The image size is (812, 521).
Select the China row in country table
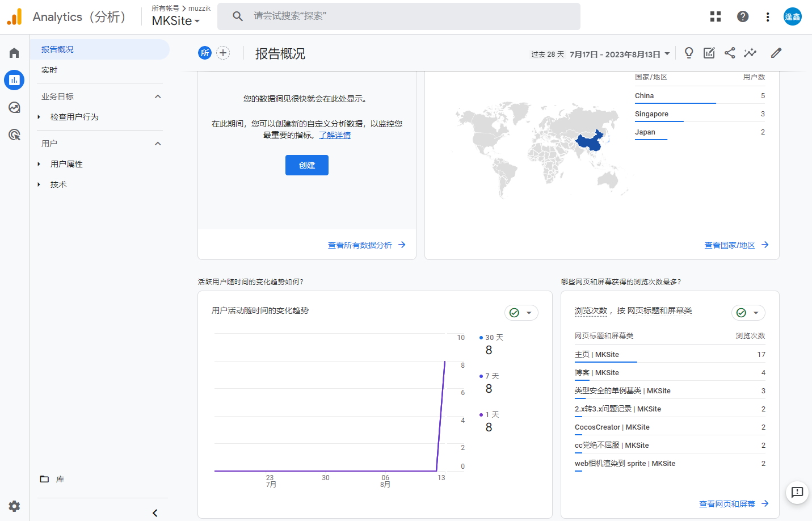(700, 96)
